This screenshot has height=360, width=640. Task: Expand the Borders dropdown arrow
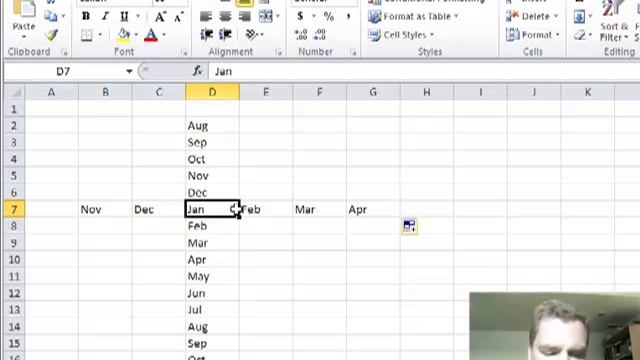(x=100, y=35)
